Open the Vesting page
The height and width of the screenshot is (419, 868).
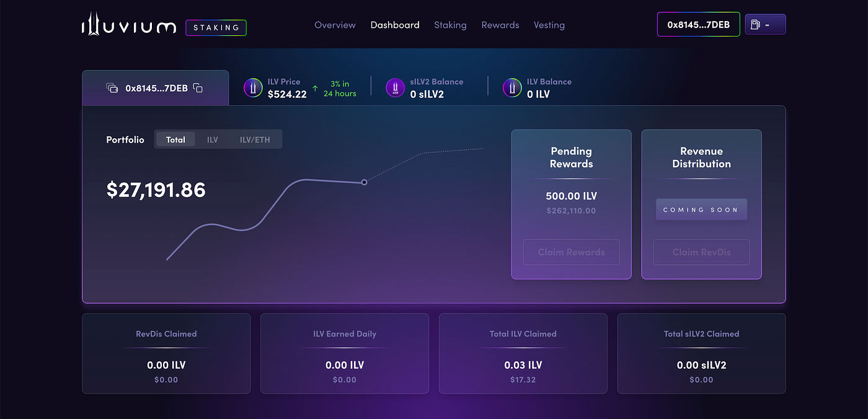(x=549, y=25)
